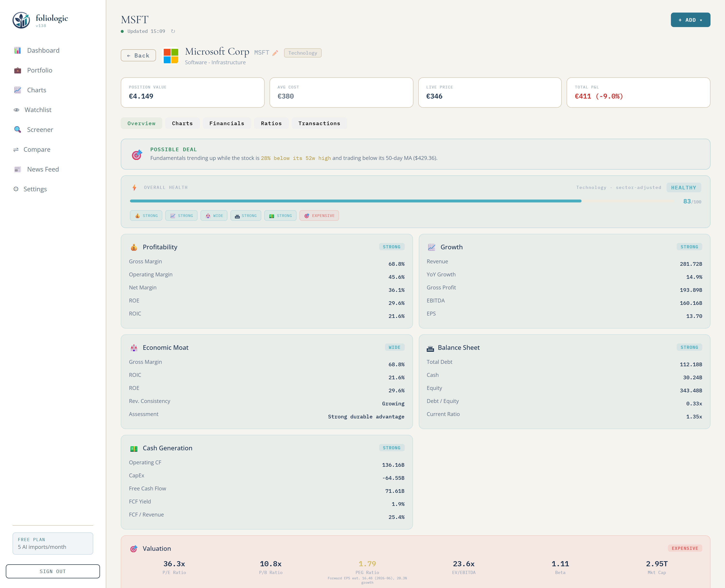Open Dashboard from sidebar icon
Viewport: 725px width, 588px height.
(18, 50)
